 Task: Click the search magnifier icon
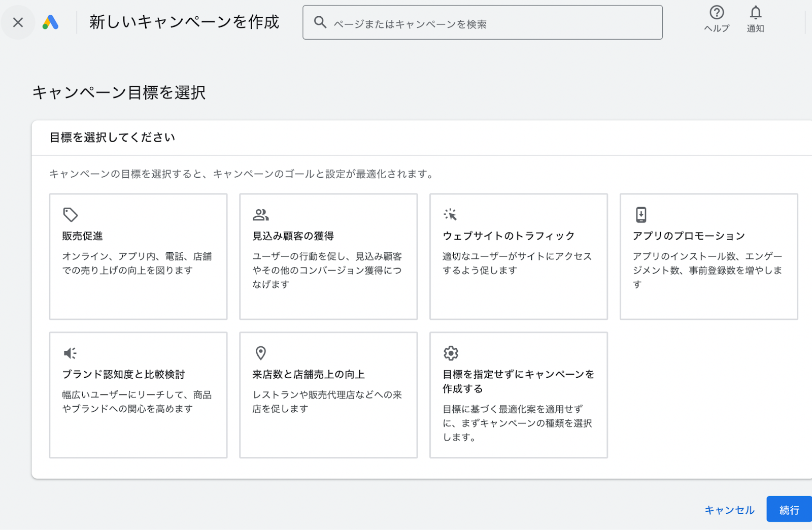[x=320, y=22]
